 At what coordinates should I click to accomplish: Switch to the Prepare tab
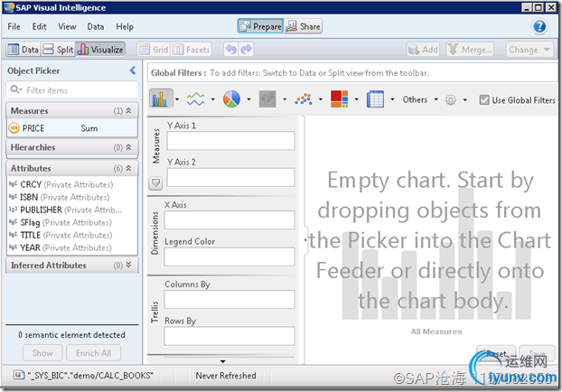pos(260,26)
